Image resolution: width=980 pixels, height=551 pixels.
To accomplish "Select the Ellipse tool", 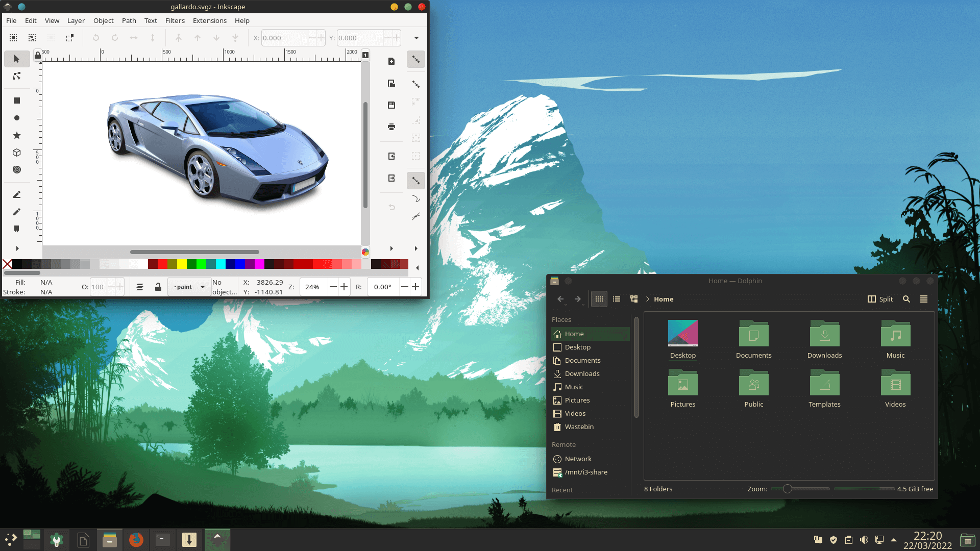I will (16, 118).
